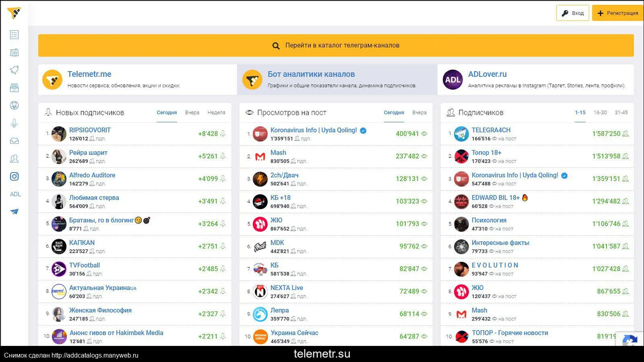Open Женская Философия channel link
644x362 pixels.
coord(100,311)
